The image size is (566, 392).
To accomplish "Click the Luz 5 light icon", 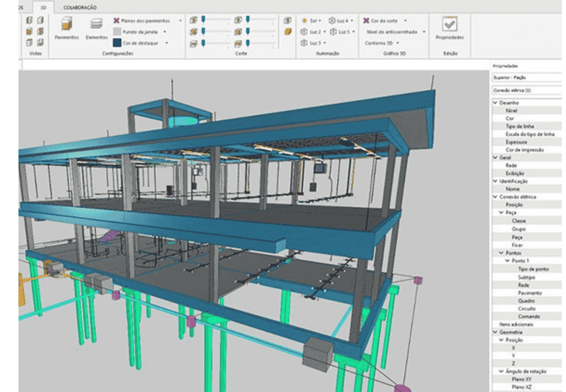I will point(334,32).
